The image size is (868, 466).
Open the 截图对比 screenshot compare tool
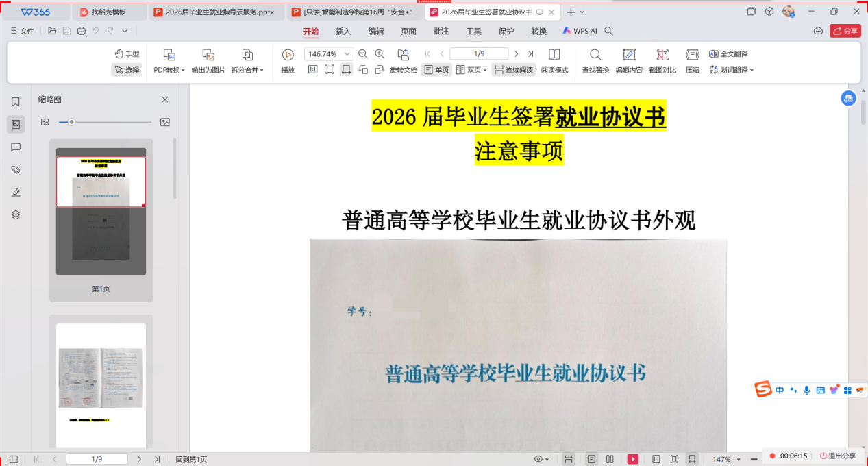(x=662, y=55)
